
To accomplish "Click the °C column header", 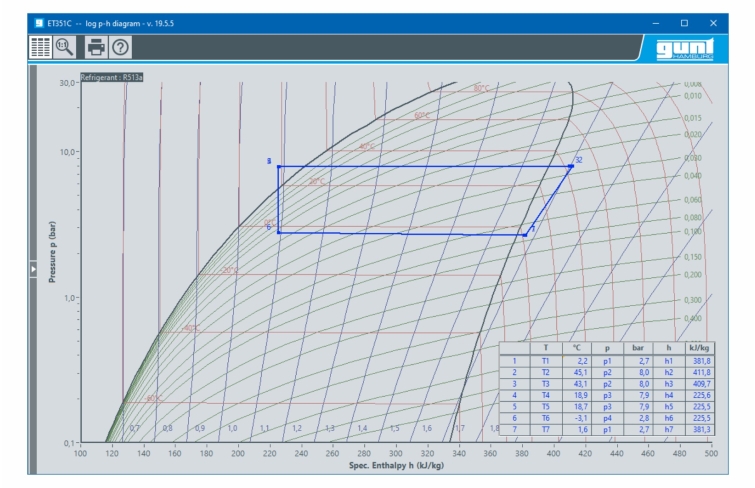I will click(576, 348).
